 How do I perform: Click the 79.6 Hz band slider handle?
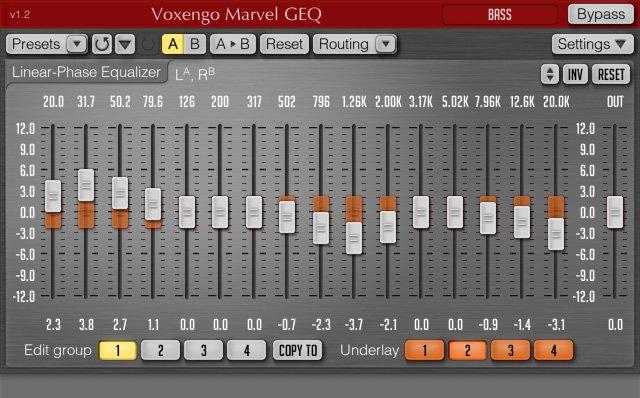coord(153,204)
